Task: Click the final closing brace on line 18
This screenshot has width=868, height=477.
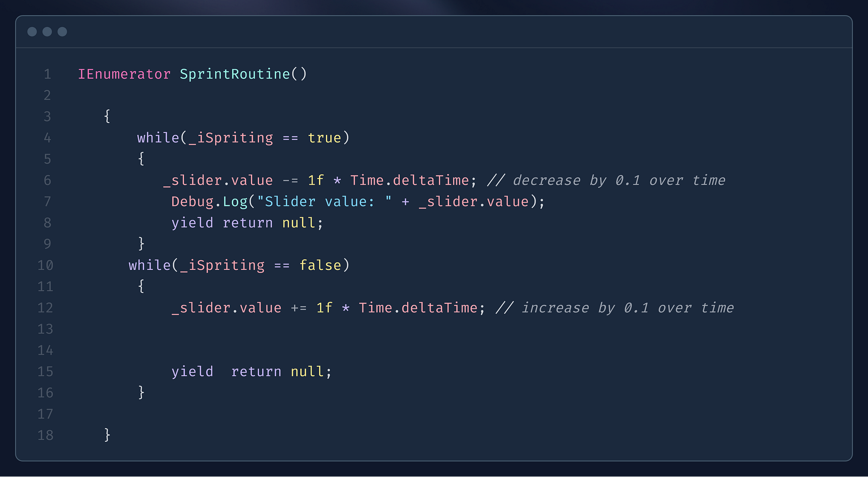Action: [107, 435]
